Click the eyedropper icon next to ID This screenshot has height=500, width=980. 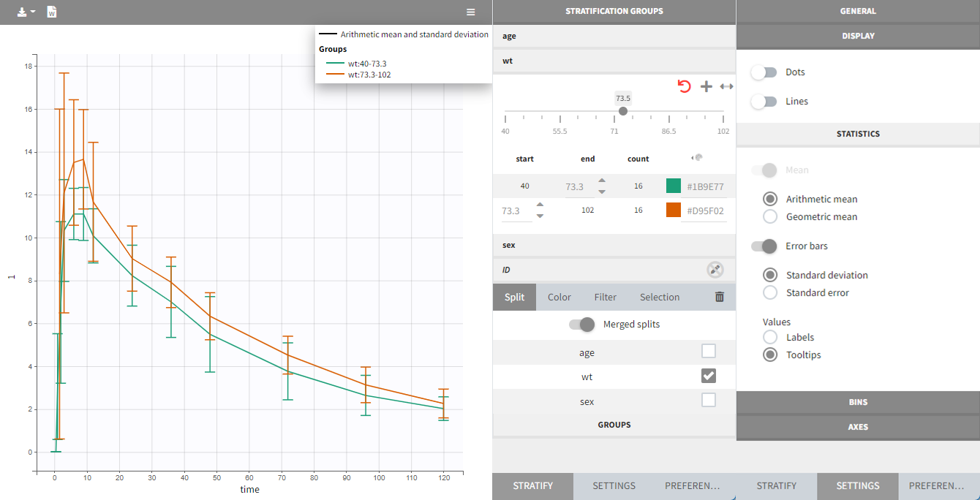[x=715, y=270]
